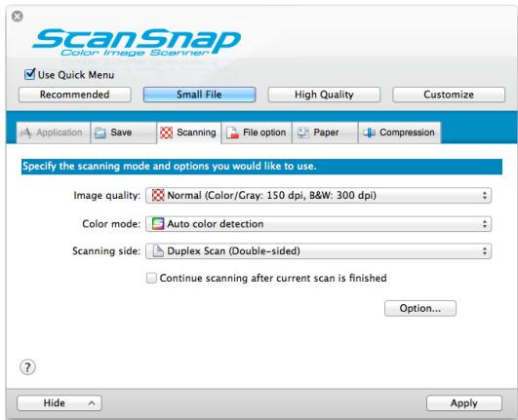Click the ScanSnap logo

137,42
